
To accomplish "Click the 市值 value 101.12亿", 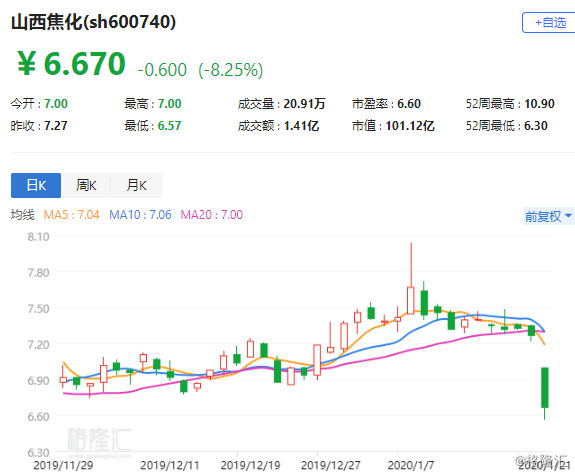I will [410, 126].
